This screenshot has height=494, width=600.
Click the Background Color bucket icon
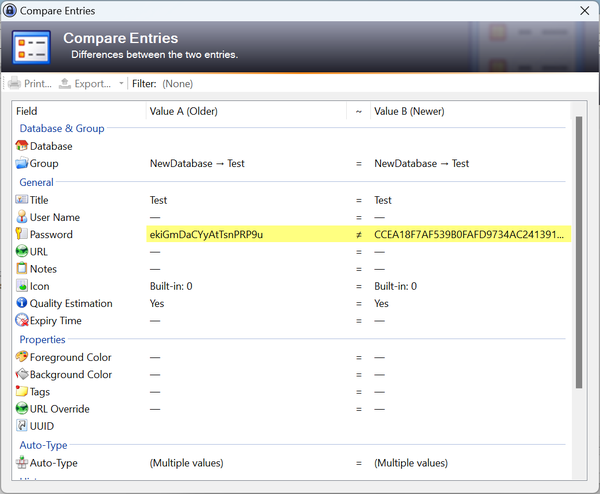click(x=22, y=374)
